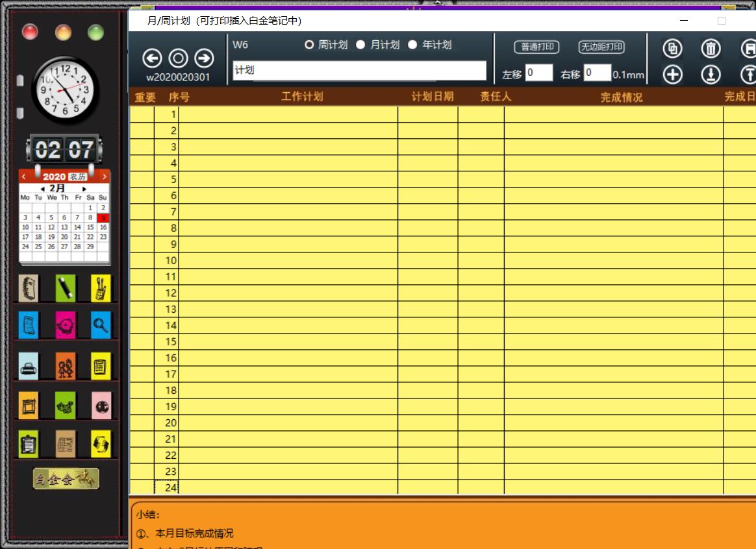
Task: Open the orange picture frame icon
Action: [29, 406]
